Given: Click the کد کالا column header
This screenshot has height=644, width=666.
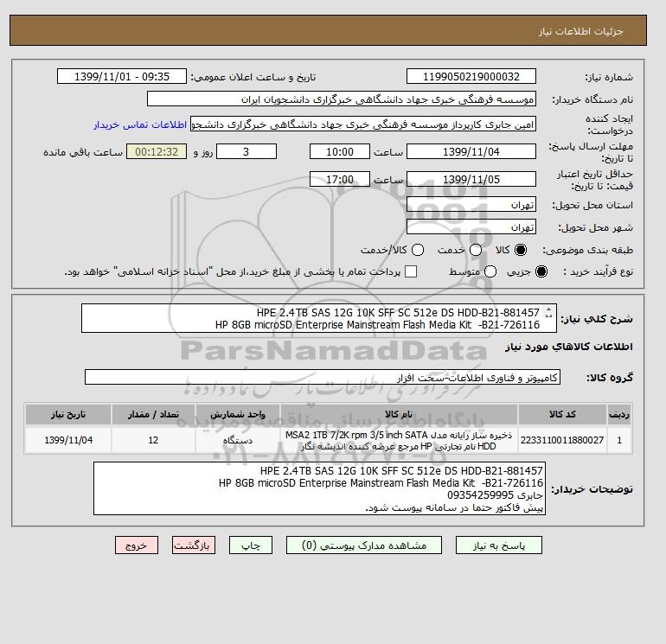Looking at the screenshot, I should tap(562, 414).
